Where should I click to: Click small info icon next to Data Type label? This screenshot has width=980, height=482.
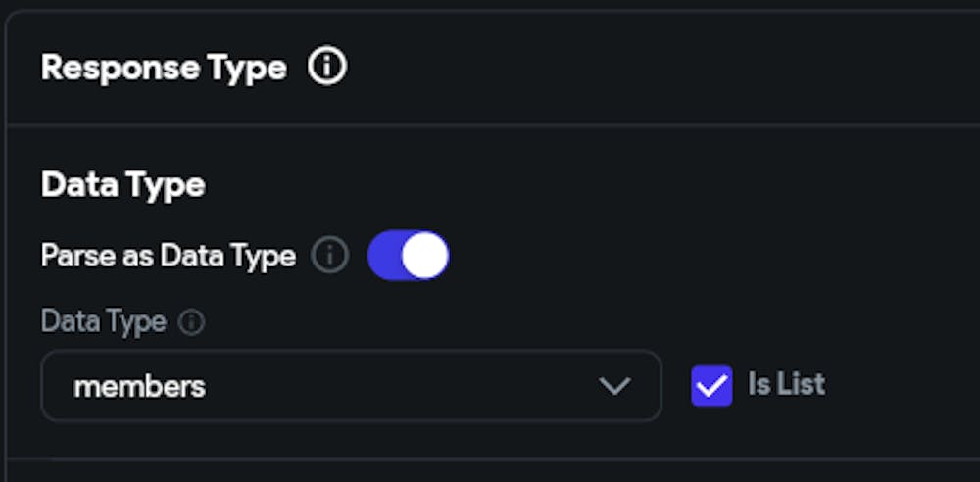click(191, 322)
